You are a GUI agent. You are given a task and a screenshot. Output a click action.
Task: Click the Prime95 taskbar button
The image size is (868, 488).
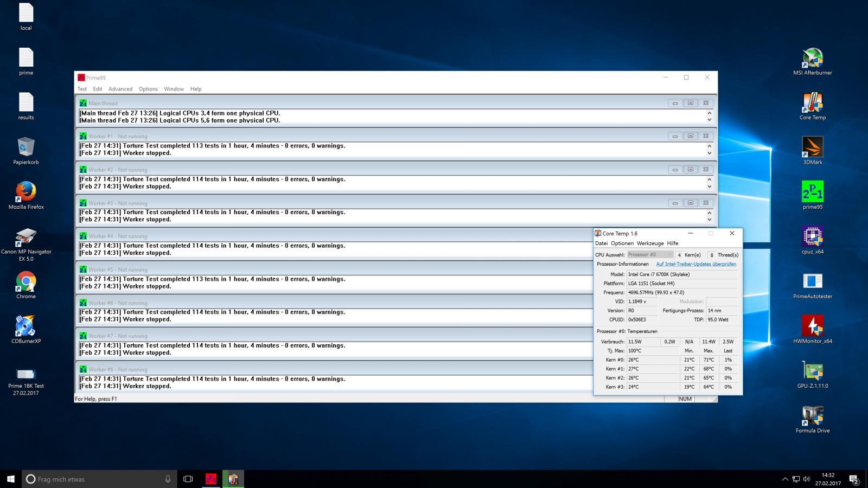(211, 479)
